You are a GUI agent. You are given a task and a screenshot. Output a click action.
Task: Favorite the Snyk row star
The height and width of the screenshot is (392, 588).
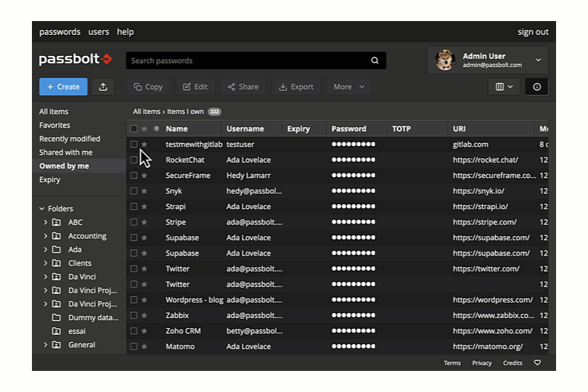click(x=144, y=191)
